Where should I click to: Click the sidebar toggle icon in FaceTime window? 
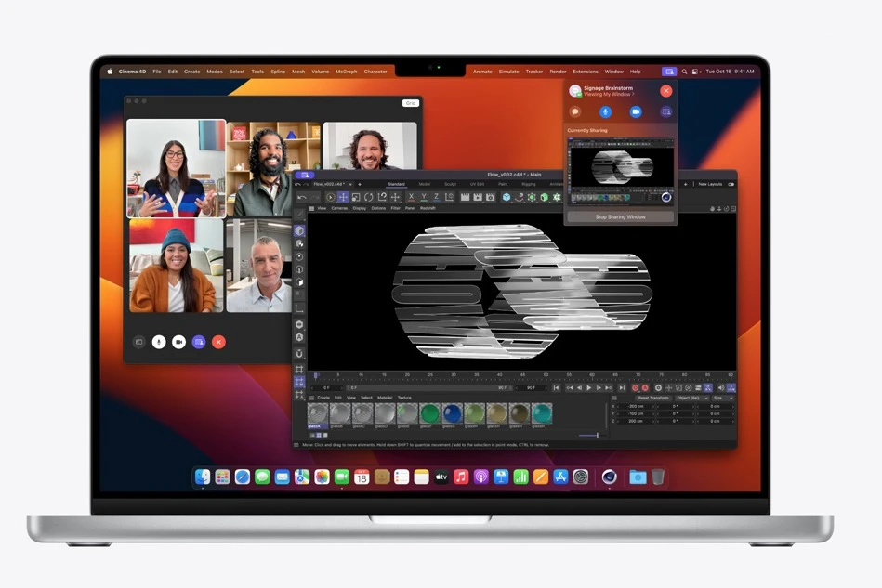138,342
